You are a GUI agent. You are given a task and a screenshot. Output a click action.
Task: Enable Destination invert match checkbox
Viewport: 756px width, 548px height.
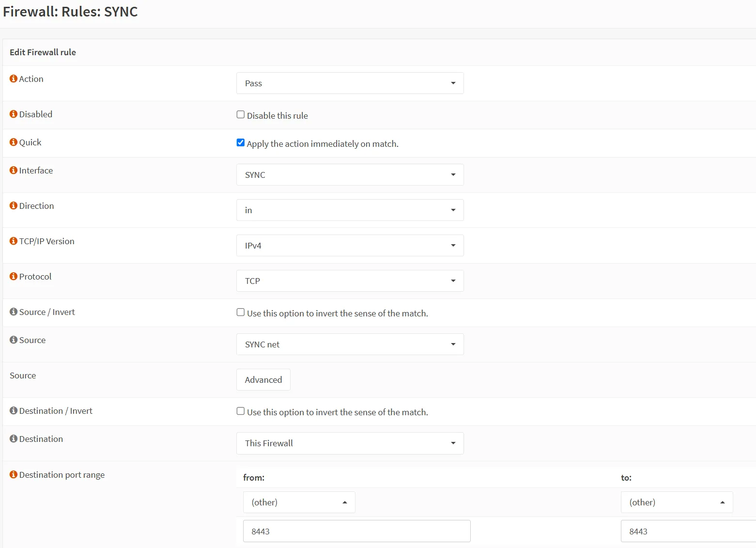click(240, 411)
